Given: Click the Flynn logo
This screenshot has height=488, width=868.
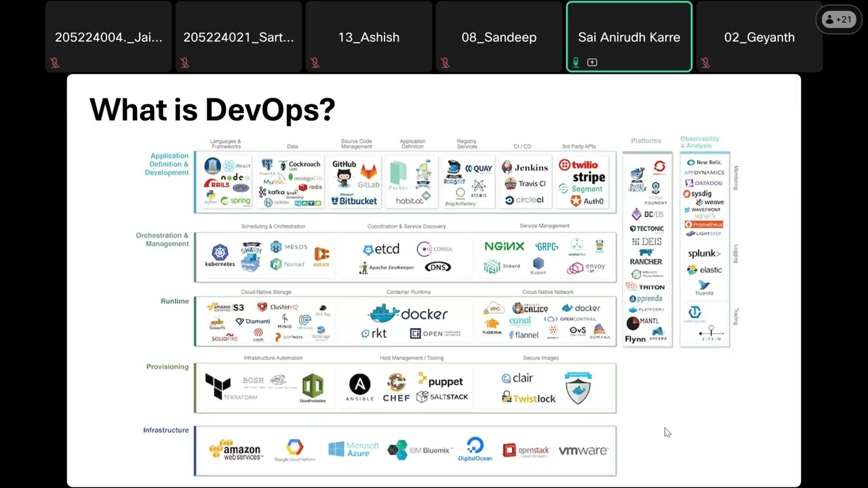Looking at the screenshot, I should click(x=635, y=339).
